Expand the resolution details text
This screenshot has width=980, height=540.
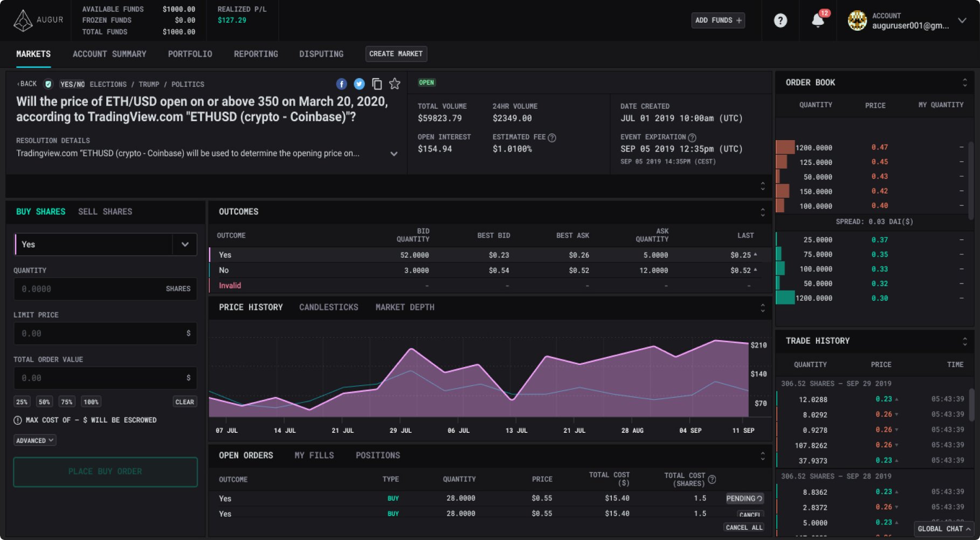coord(394,153)
